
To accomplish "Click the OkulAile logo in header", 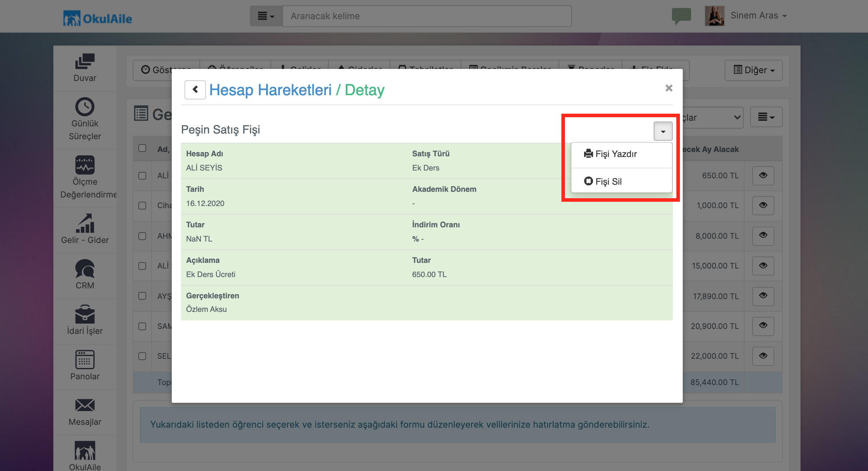I will pyautogui.click(x=98, y=18).
